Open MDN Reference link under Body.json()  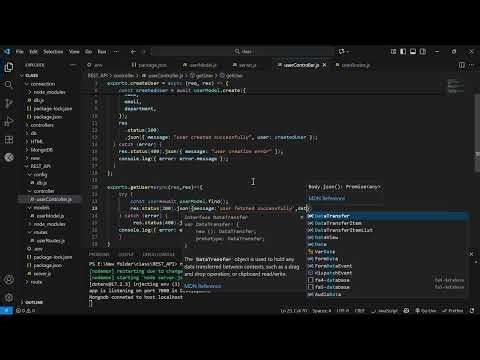327,198
